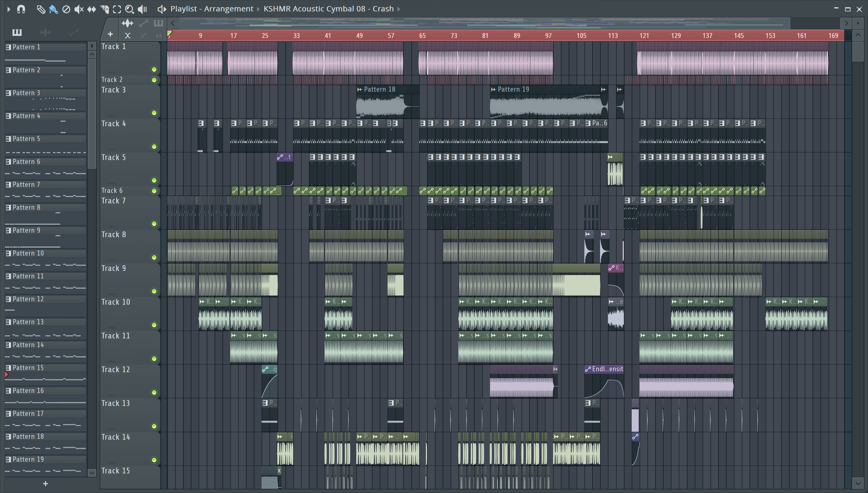Select the Paint brush tool

click(x=53, y=9)
